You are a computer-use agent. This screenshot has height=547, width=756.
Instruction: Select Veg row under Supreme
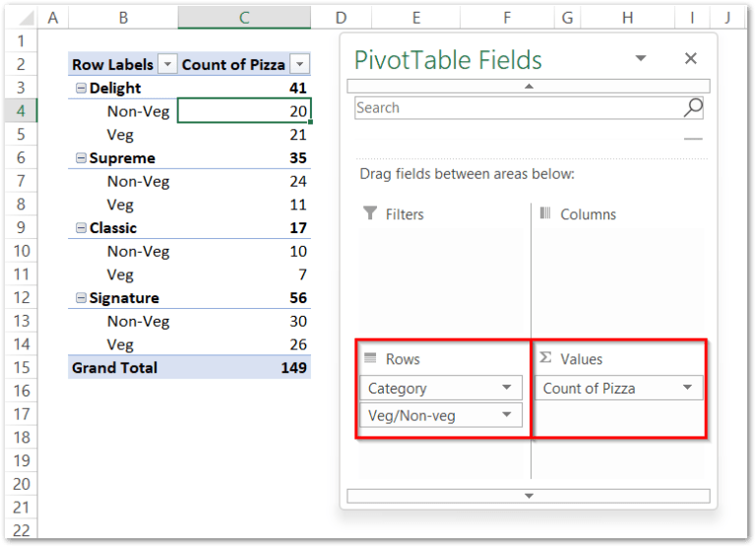pyautogui.click(x=123, y=205)
